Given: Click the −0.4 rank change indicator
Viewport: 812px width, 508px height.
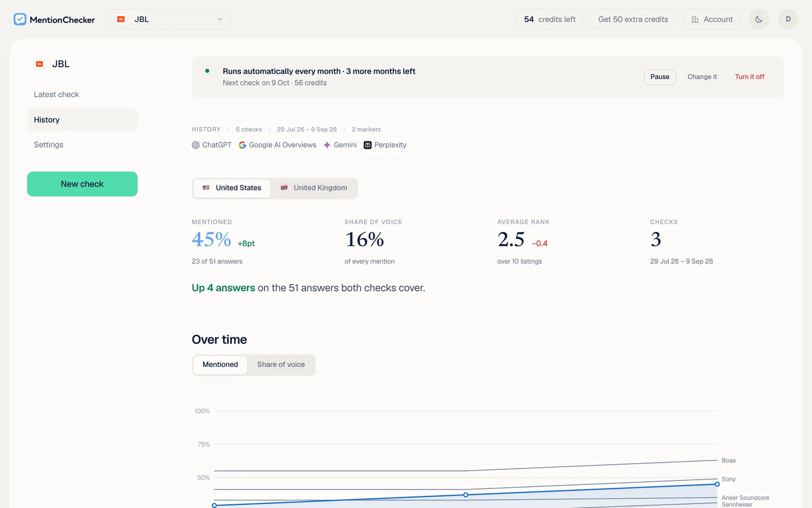Looking at the screenshot, I should (540, 243).
